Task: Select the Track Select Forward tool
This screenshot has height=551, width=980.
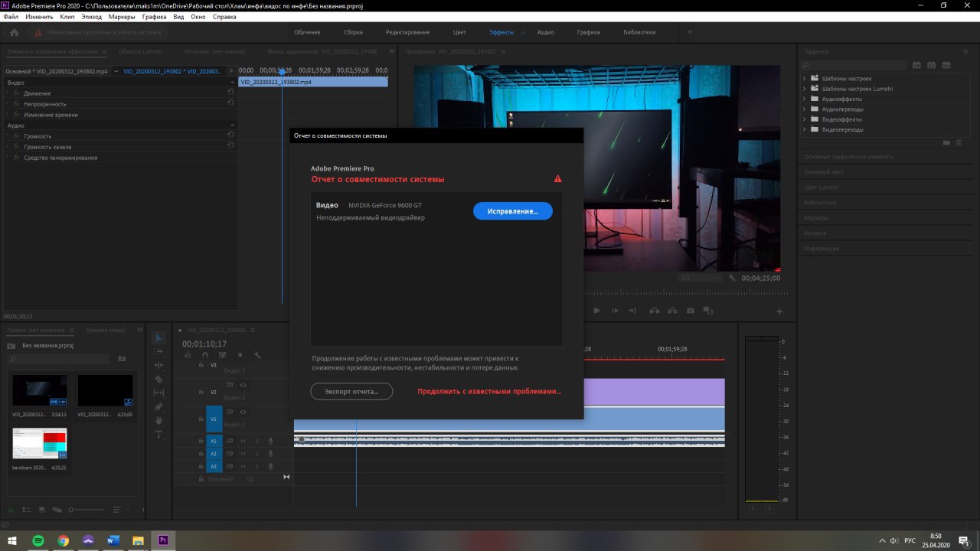Action: pos(158,351)
